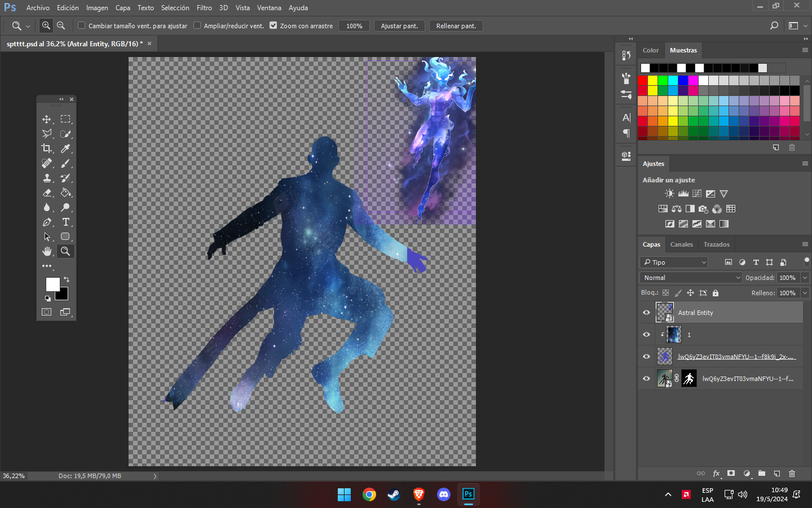The height and width of the screenshot is (508, 812).
Task: Hide the Astral Entity layer
Action: click(x=647, y=313)
